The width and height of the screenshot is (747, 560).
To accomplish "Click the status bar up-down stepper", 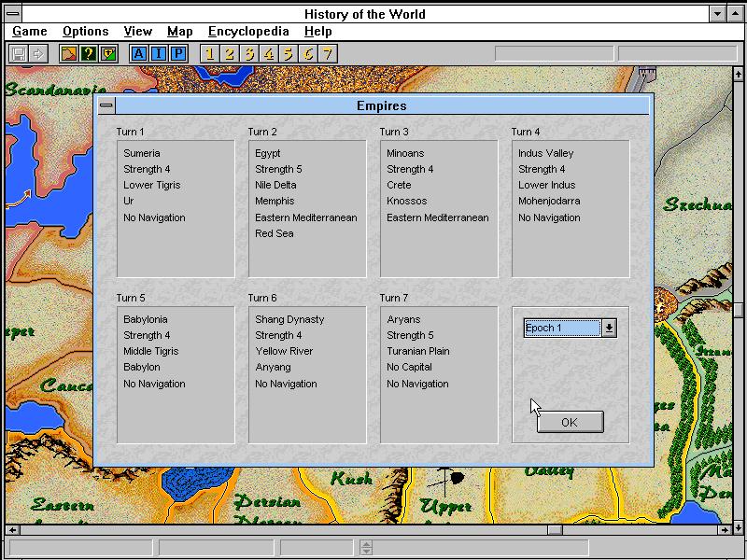I will 366,548.
